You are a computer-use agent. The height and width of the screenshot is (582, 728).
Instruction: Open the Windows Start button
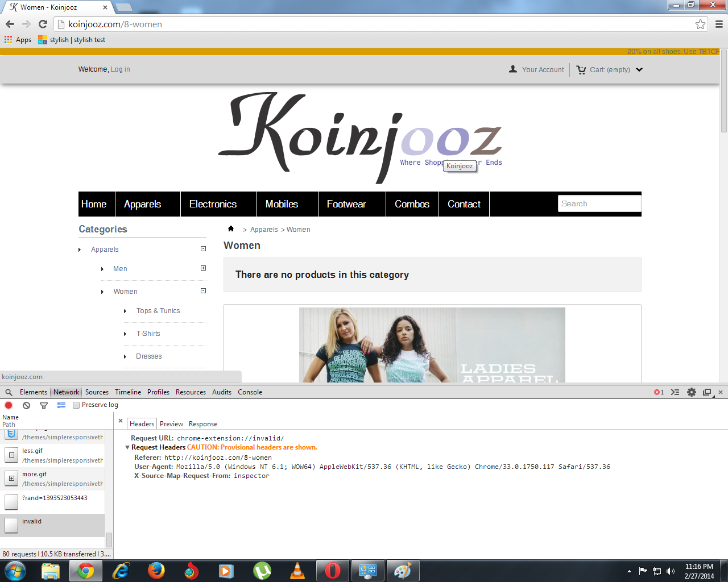pos(15,571)
